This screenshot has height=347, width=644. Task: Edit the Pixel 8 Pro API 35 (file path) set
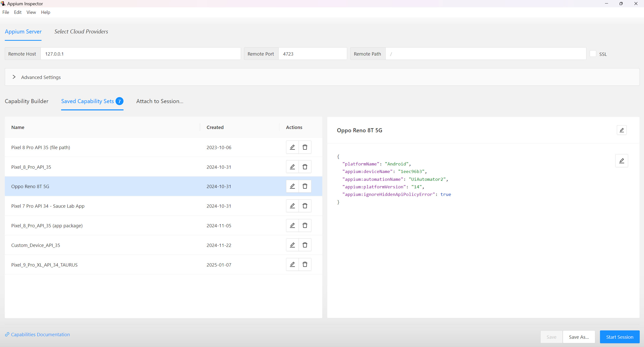292,147
